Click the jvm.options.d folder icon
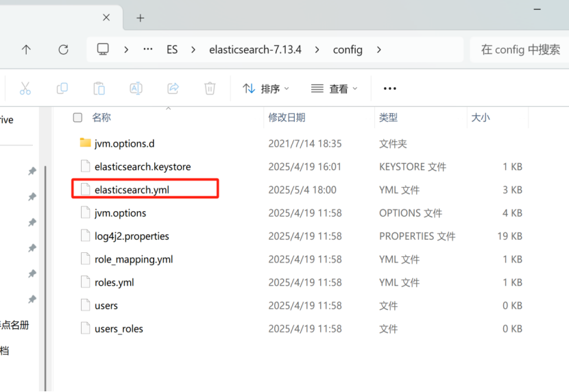 (x=85, y=143)
